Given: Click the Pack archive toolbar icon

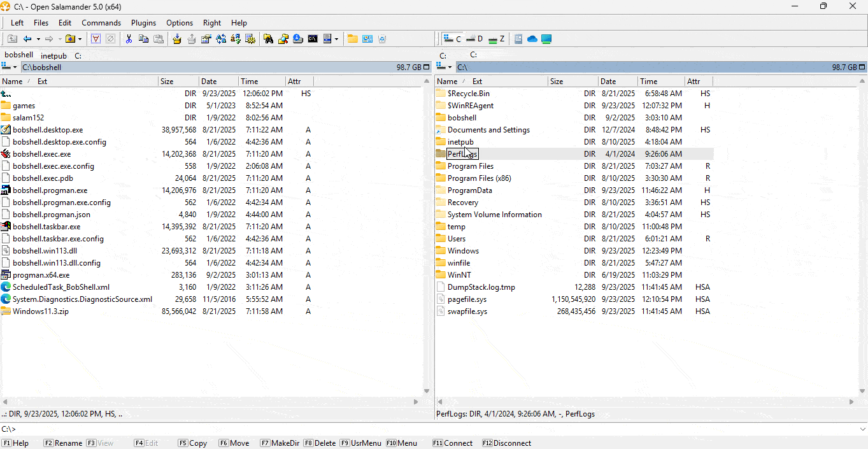Looking at the screenshot, I should [x=177, y=39].
